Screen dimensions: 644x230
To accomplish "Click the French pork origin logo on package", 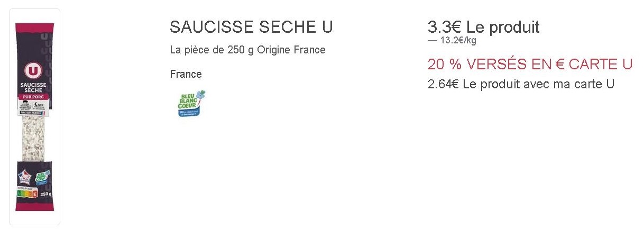I will (x=25, y=179).
